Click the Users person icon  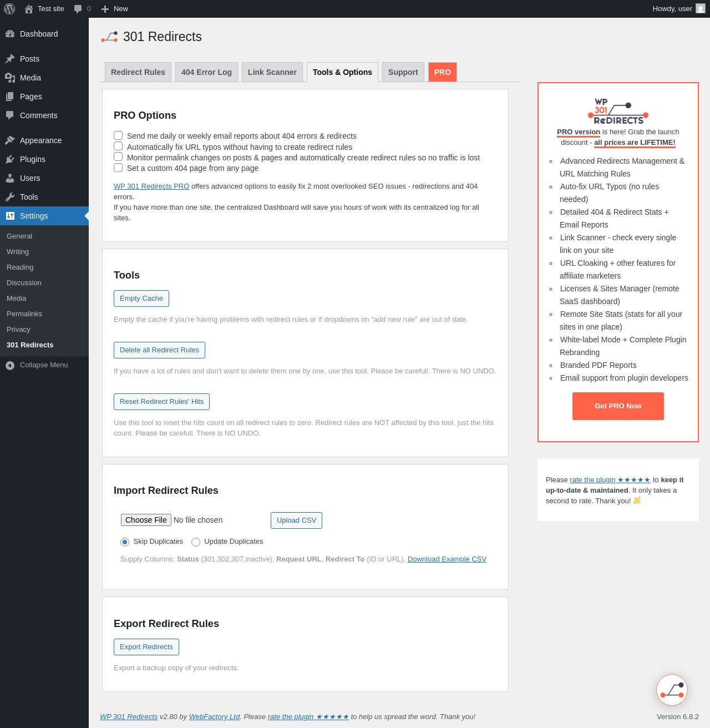tap(10, 178)
